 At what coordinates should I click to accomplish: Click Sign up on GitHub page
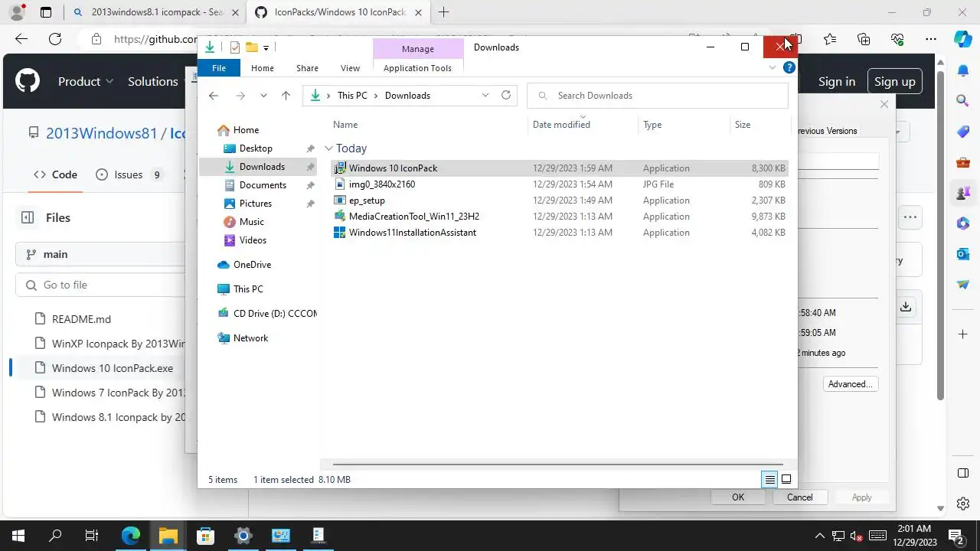[x=895, y=82]
